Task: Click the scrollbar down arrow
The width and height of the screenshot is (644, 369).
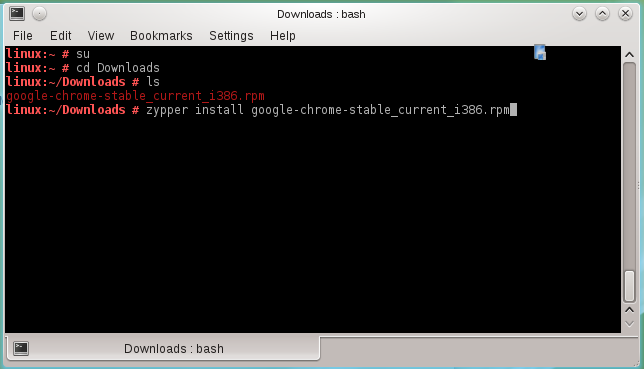Action: tap(629, 324)
